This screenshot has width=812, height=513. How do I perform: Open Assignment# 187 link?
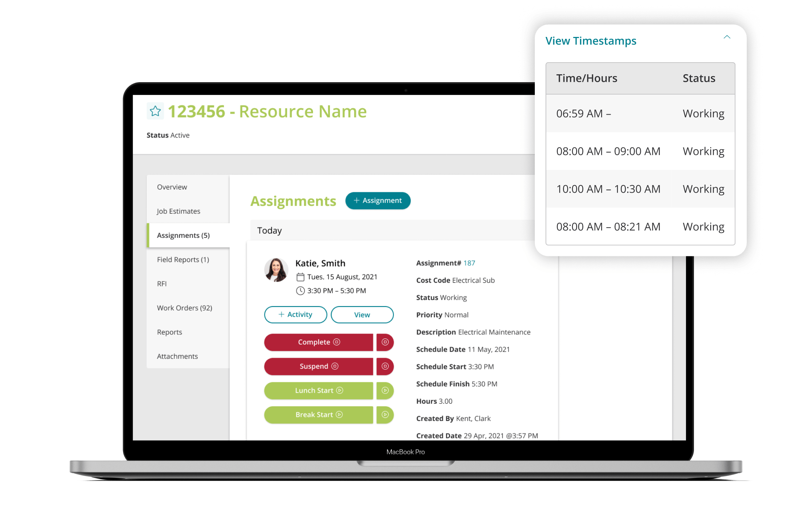click(x=470, y=263)
